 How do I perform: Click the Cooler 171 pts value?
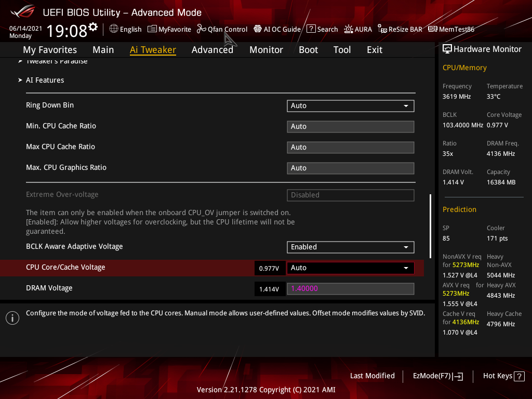[x=497, y=238]
